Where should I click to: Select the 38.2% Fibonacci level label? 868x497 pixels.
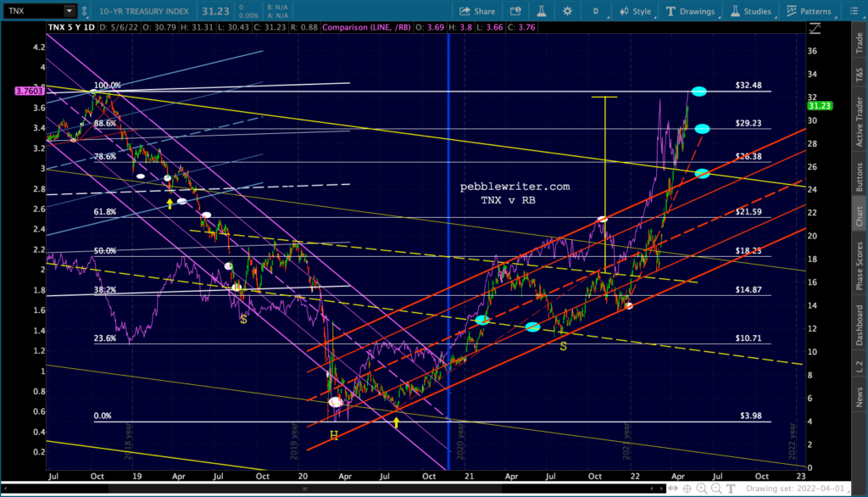pos(105,289)
